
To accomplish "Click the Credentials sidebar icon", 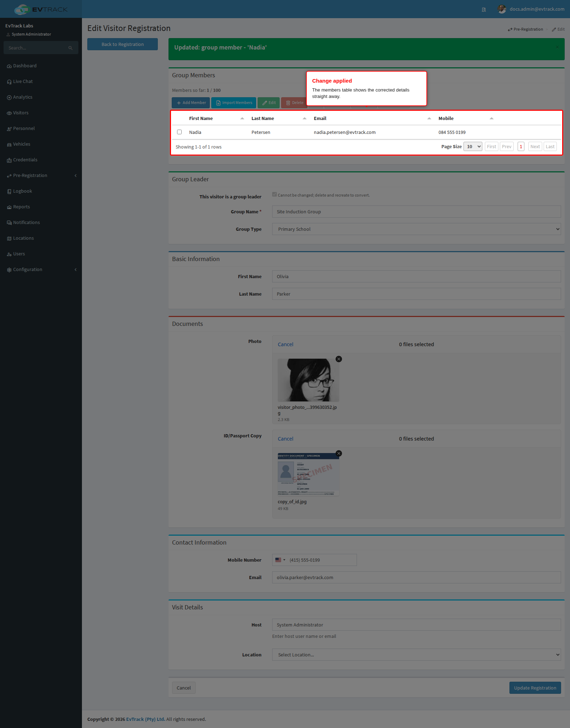I will tap(9, 160).
